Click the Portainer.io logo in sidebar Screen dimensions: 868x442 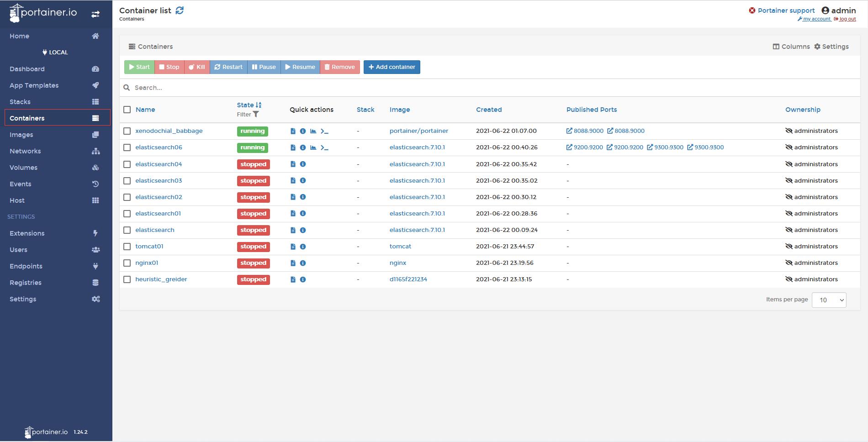43,13
